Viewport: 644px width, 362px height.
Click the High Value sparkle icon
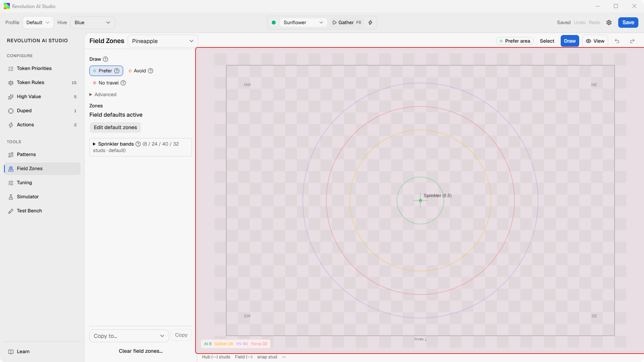11,97
